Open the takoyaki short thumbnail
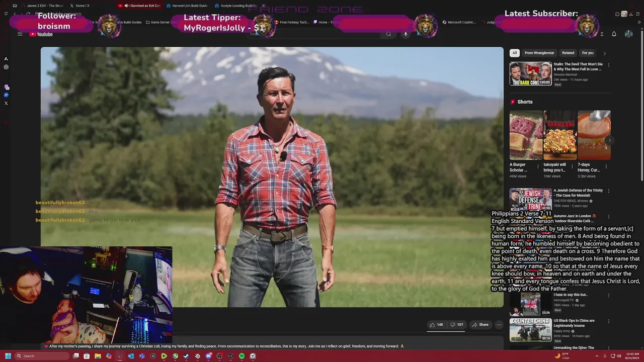 [560, 135]
